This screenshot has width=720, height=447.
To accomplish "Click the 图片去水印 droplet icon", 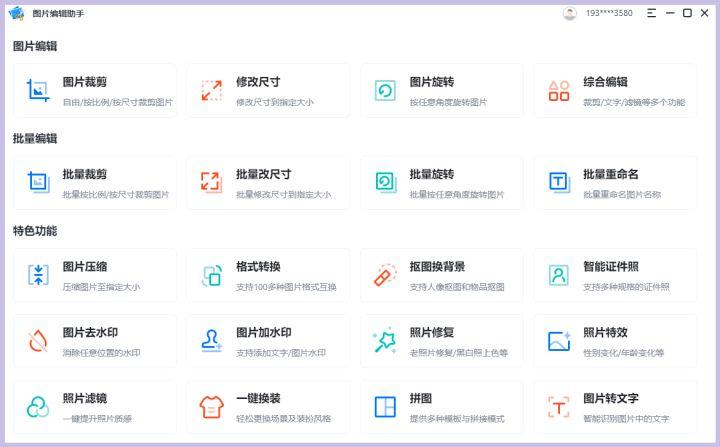I will tap(38, 341).
